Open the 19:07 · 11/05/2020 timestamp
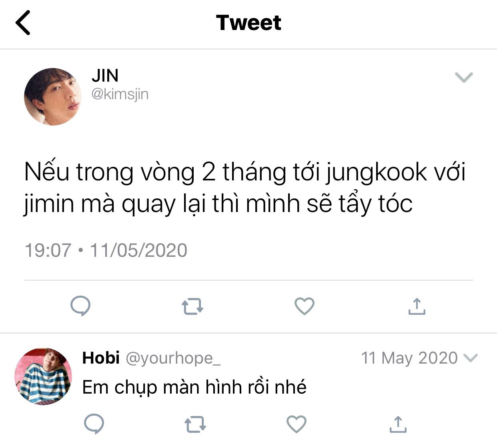Image resolution: width=497 pixels, height=448 pixels. click(106, 250)
